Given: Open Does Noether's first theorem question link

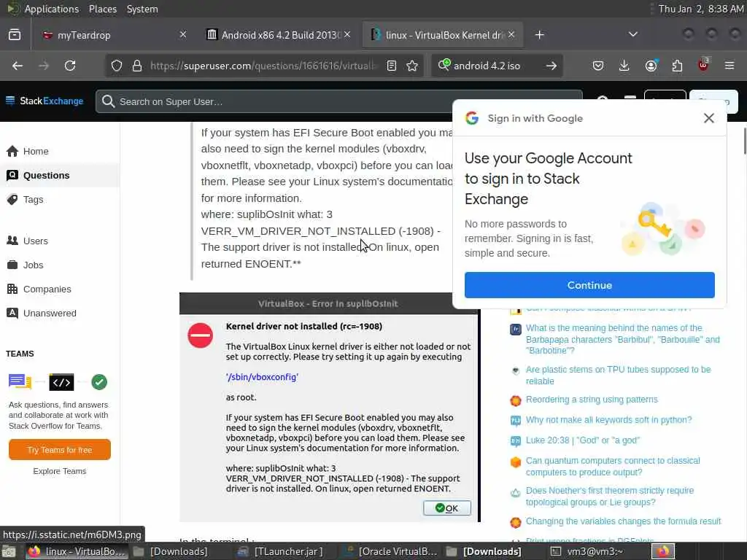Looking at the screenshot, I should pos(609,496).
